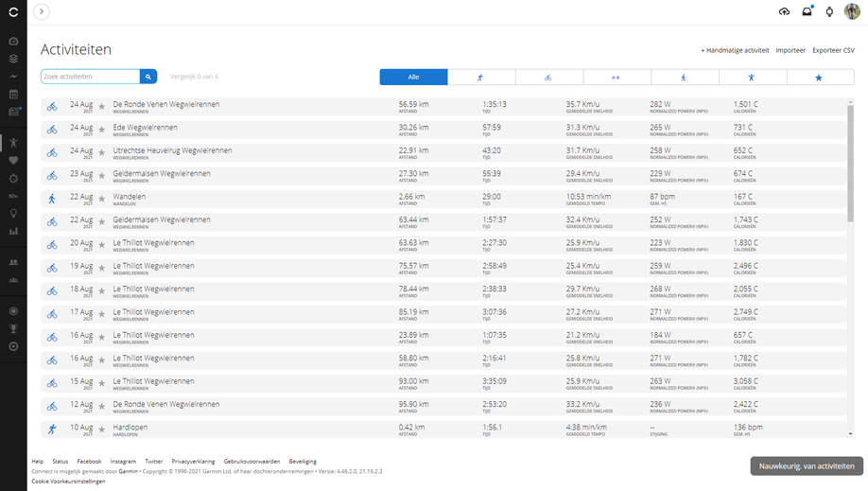This screenshot has height=491, width=868.
Task: Open the notifications inbox icon
Action: pos(807,12)
